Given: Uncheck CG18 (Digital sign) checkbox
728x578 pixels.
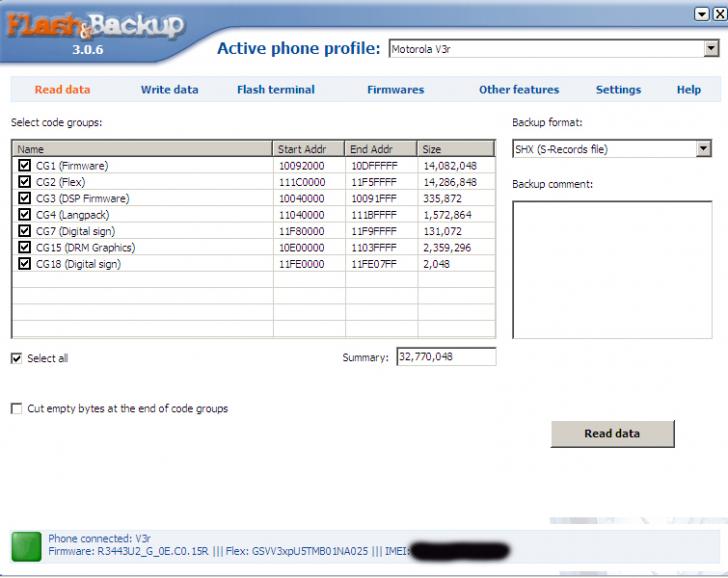Looking at the screenshot, I should pyautogui.click(x=25, y=264).
